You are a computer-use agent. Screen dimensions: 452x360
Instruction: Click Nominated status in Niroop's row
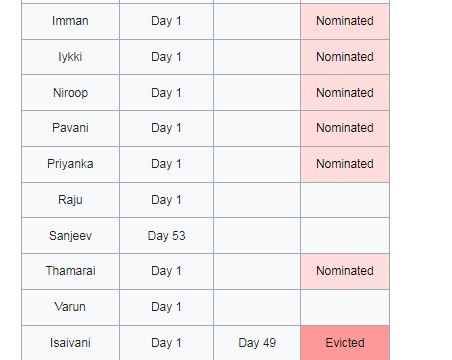pyautogui.click(x=345, y=93)
